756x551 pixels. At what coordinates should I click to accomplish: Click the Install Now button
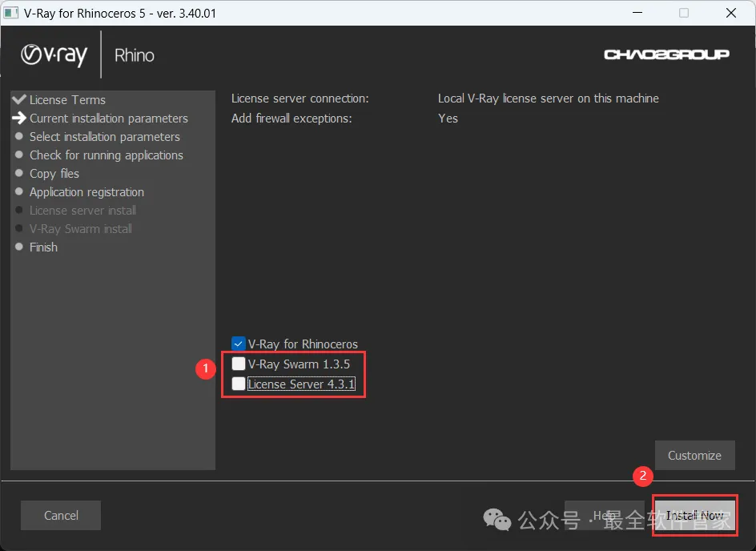[x=695, y=515]
